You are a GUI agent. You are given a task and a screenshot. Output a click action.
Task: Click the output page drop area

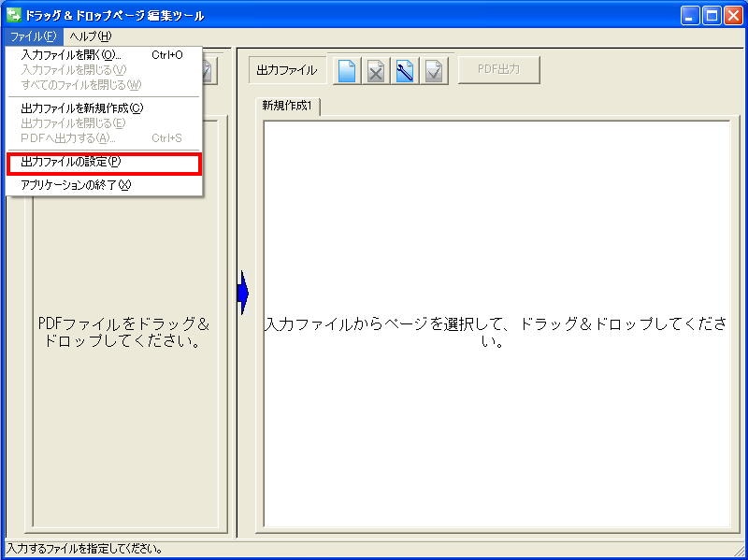(x=496, y=323)
